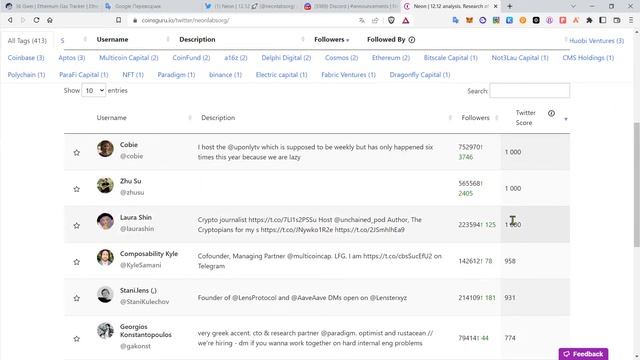Open Zhu Su's avatar image
The image size is (640, 360).
[x=105, y=185]
